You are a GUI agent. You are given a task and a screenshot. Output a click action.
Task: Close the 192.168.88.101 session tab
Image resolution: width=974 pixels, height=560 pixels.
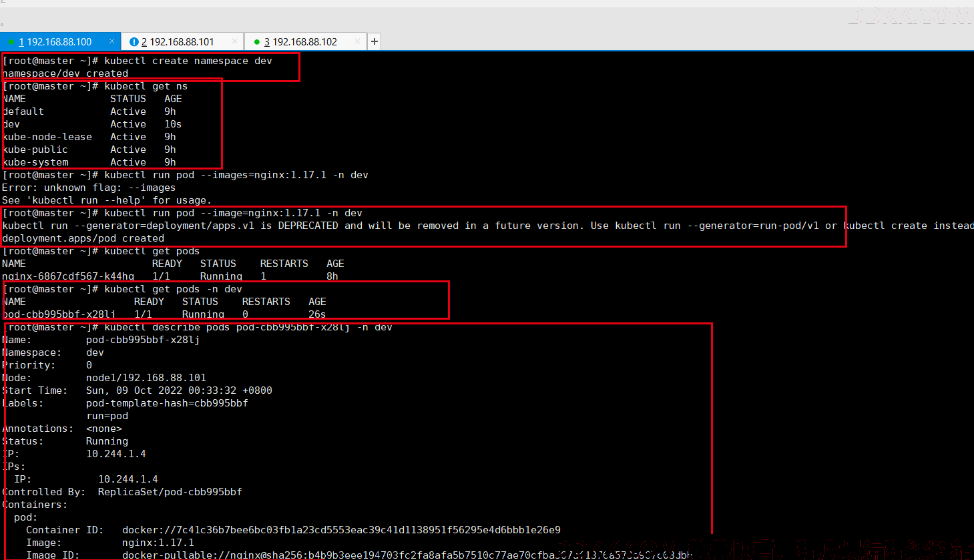[x=234, y=41]
